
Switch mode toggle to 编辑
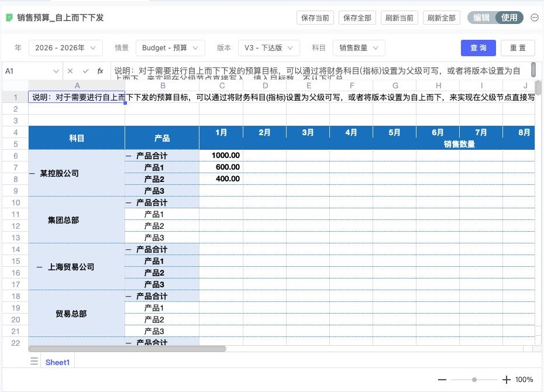[481, 18]
